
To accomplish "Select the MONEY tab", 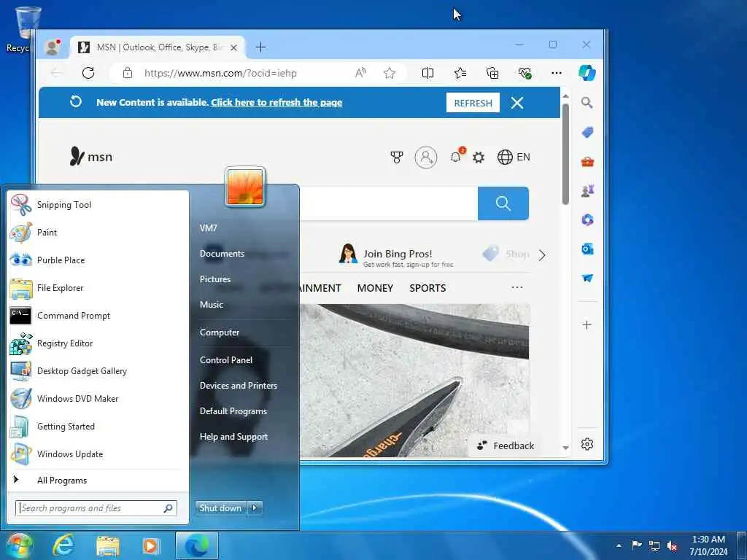I will (x=375, y=288).
